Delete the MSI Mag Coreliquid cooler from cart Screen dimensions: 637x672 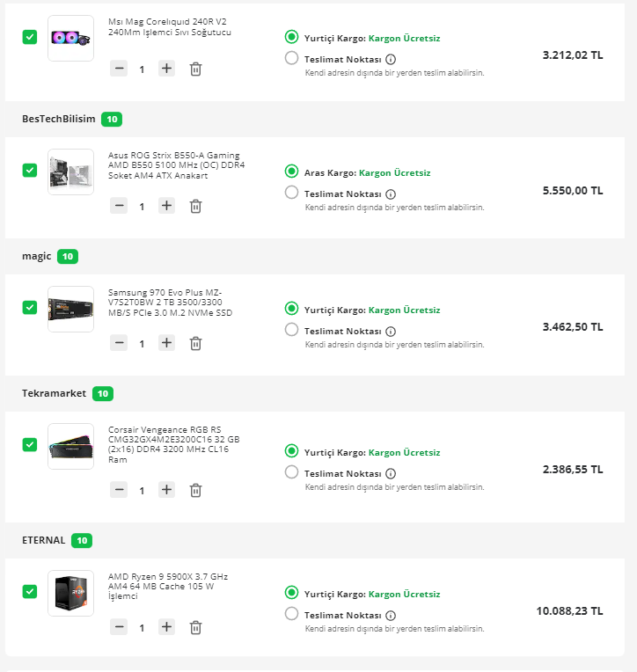coord(195,69)
